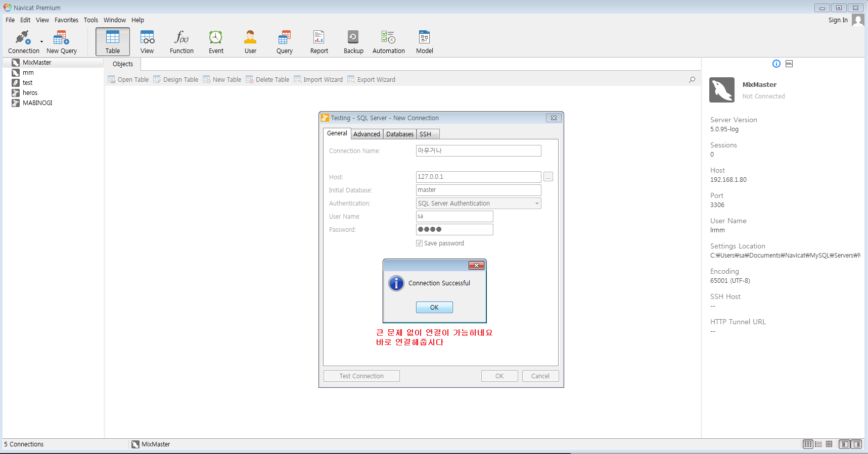This screenshot has height=454, width=868.
Task: Open the Backup toolbar icon
Action: [353, 41]
